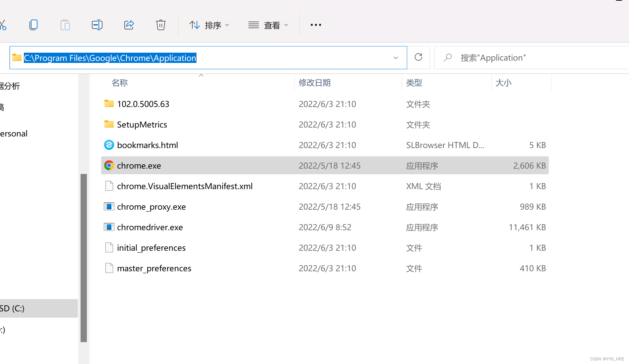Click the Copy icon in toolbar

click(33, 25)
